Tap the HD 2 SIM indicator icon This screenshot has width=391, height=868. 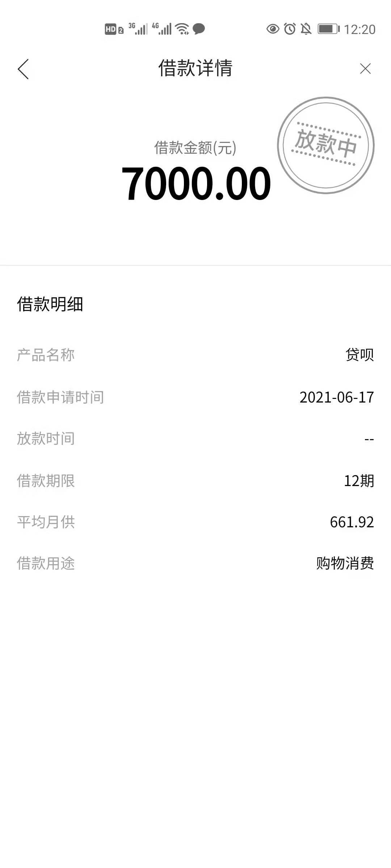[x=114, y=29]
